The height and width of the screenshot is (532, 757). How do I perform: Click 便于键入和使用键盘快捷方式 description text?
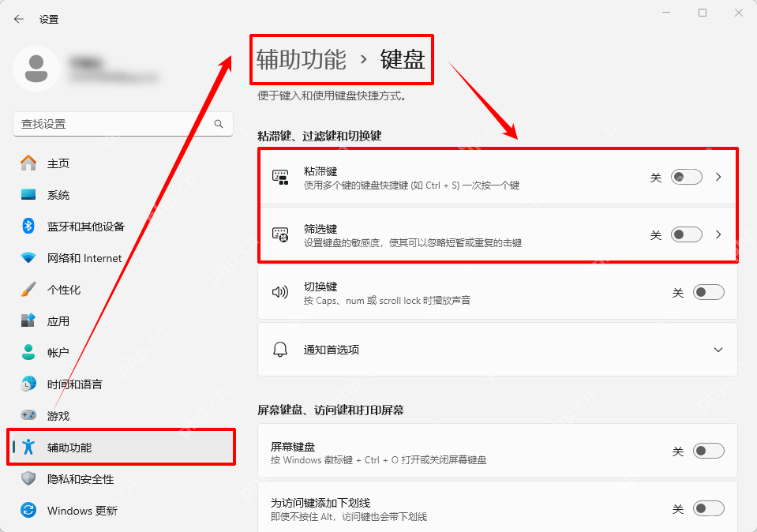pyautogui.click(x=332, y=96)
